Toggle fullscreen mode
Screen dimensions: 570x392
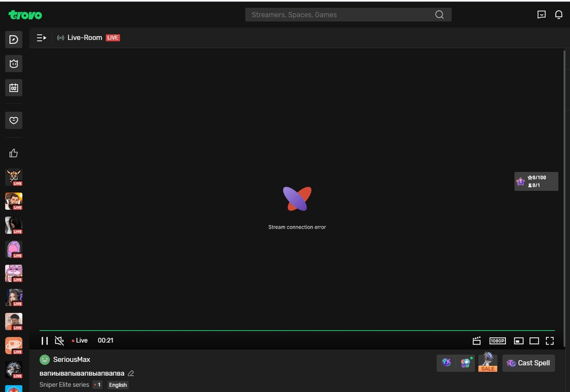pos(550,340)
